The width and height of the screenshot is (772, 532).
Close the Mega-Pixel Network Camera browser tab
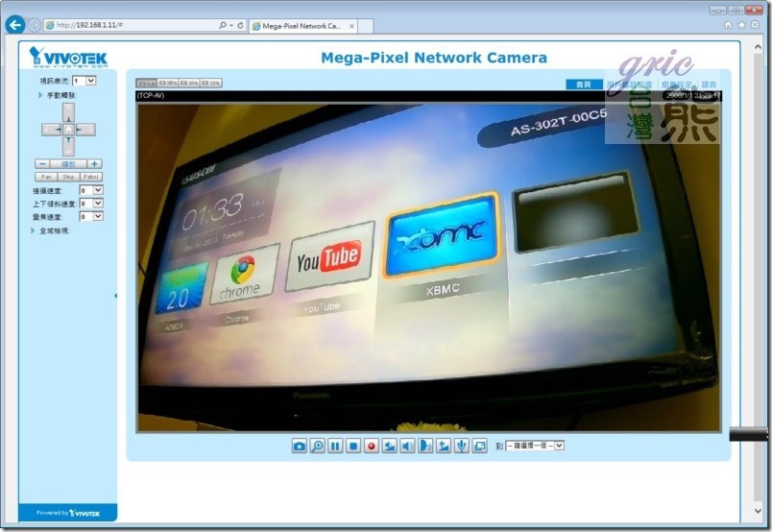[351, 26]
